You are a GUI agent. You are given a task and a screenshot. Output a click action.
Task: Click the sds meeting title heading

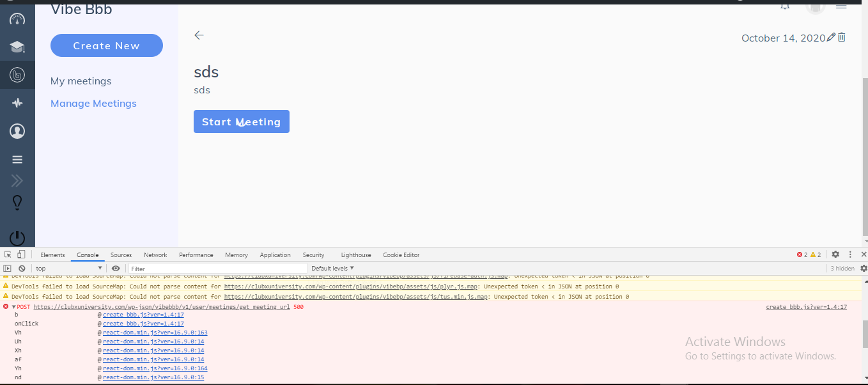point(206,72)
